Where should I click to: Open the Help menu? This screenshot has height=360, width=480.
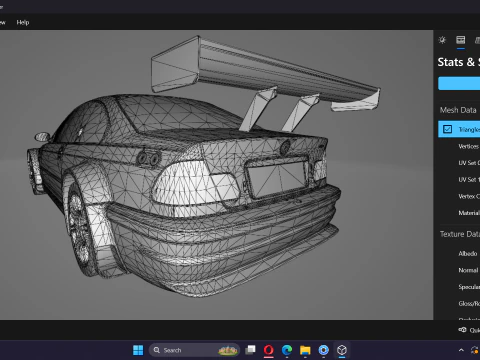tap(23, 22)
